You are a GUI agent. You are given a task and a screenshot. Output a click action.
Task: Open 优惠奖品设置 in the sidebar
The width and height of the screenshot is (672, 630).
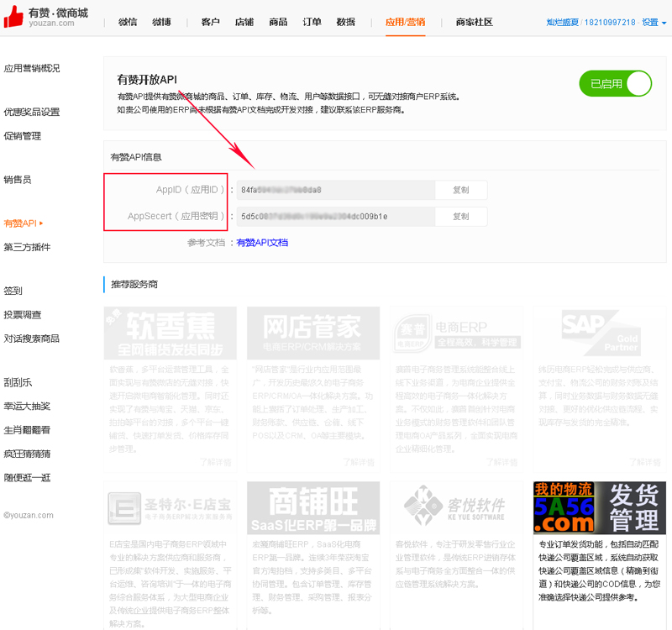tap(32, 112)
